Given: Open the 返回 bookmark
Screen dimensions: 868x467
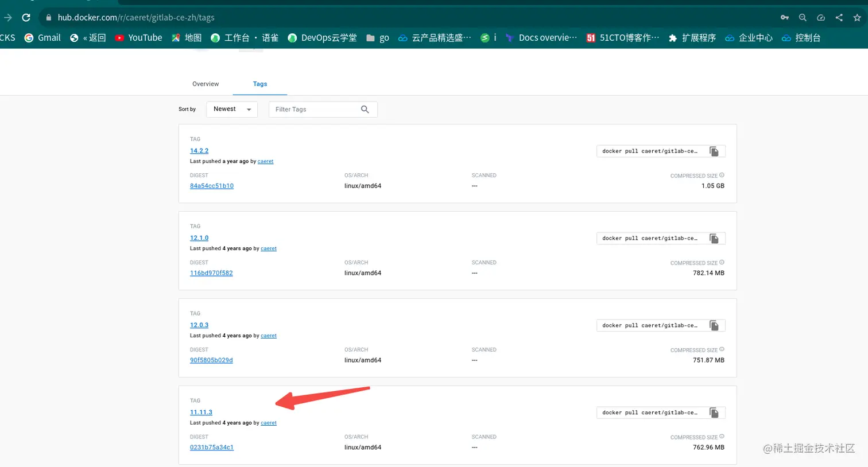Looking at the screenshot, I should click(x=88, y=38).
